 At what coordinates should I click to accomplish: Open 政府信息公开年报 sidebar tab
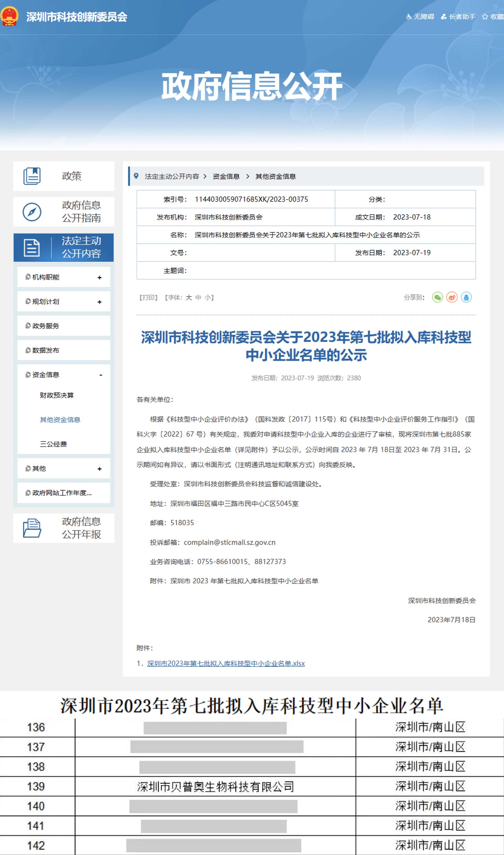click(64, 528)
